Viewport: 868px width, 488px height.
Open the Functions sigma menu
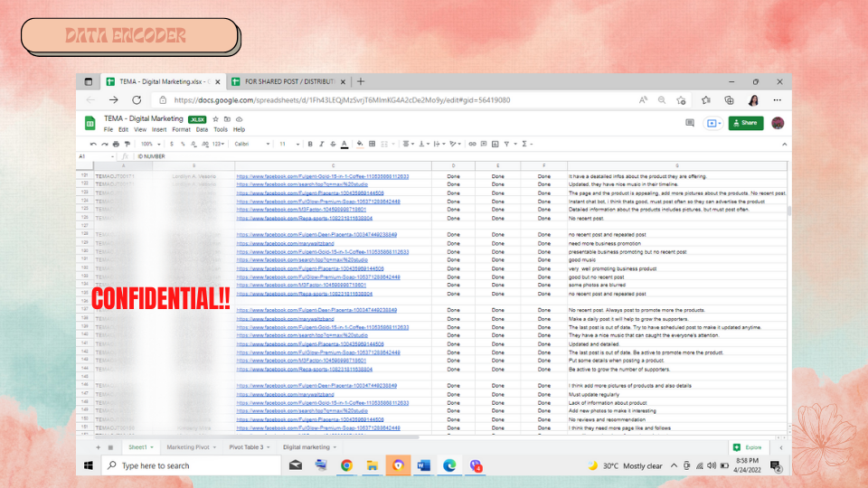[x=526, y=144]
